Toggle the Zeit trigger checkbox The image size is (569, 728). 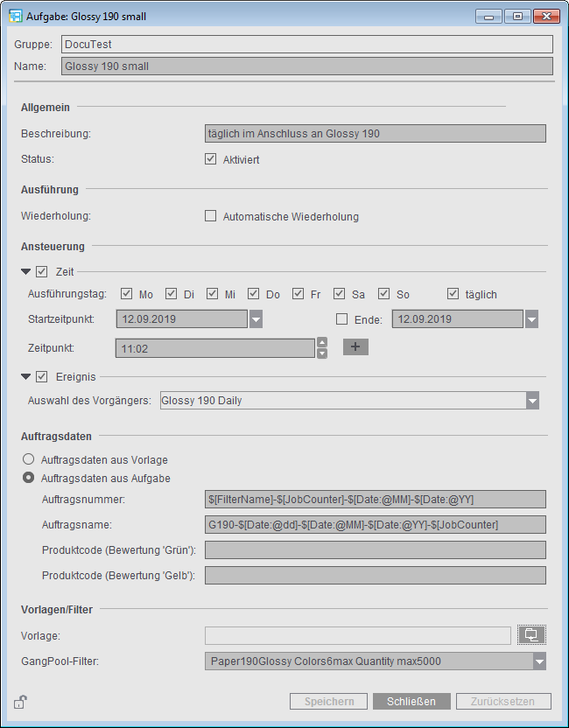click(42, 271)
